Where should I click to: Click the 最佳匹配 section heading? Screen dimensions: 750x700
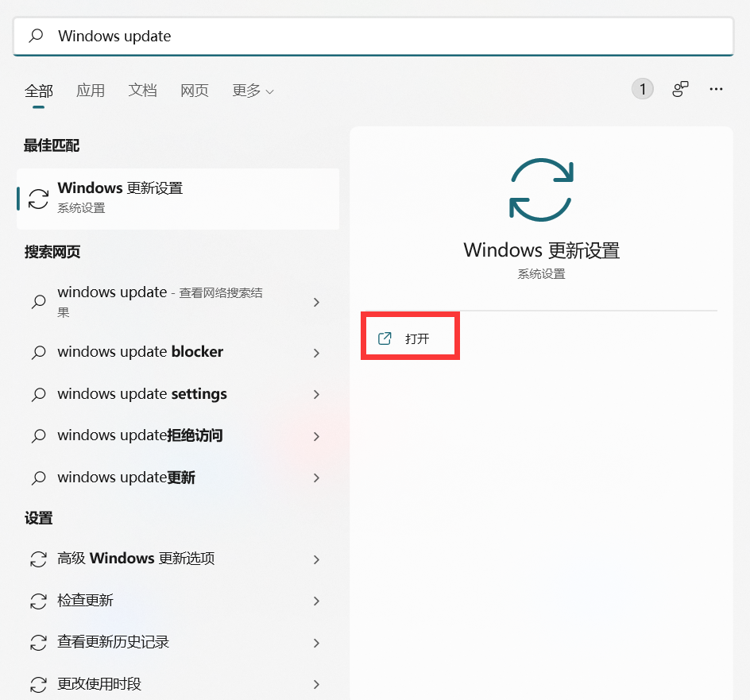point(52,145)
